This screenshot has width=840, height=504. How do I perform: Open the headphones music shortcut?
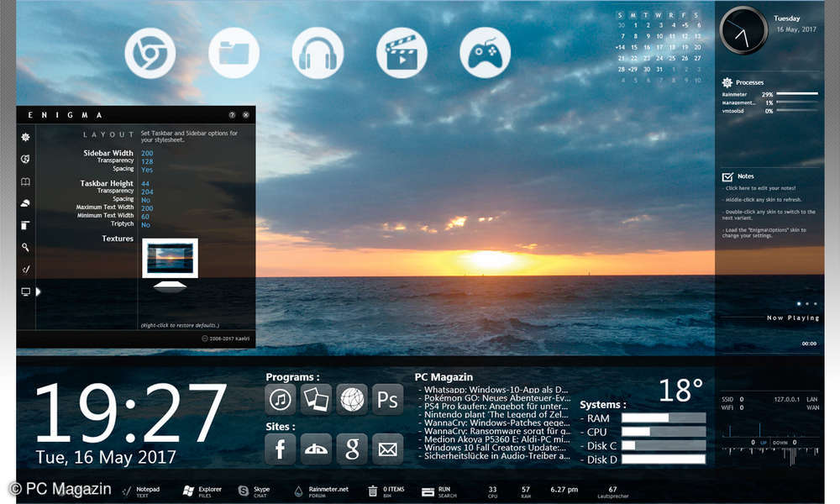pyautogui.click(x=318, y=52)
